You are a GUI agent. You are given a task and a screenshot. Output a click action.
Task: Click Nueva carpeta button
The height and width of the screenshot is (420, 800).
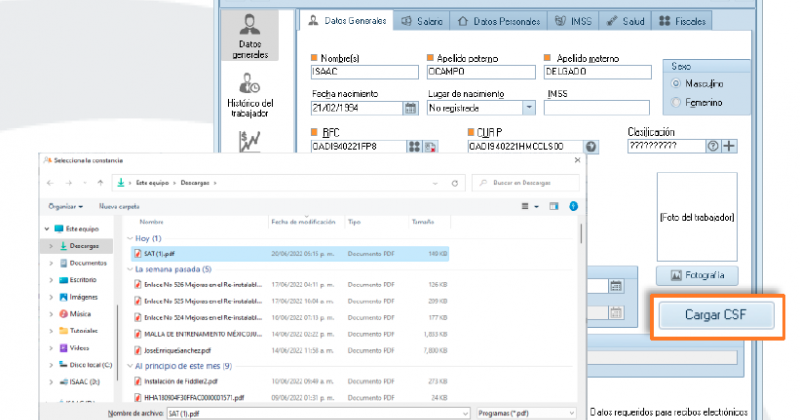[119, 207]
